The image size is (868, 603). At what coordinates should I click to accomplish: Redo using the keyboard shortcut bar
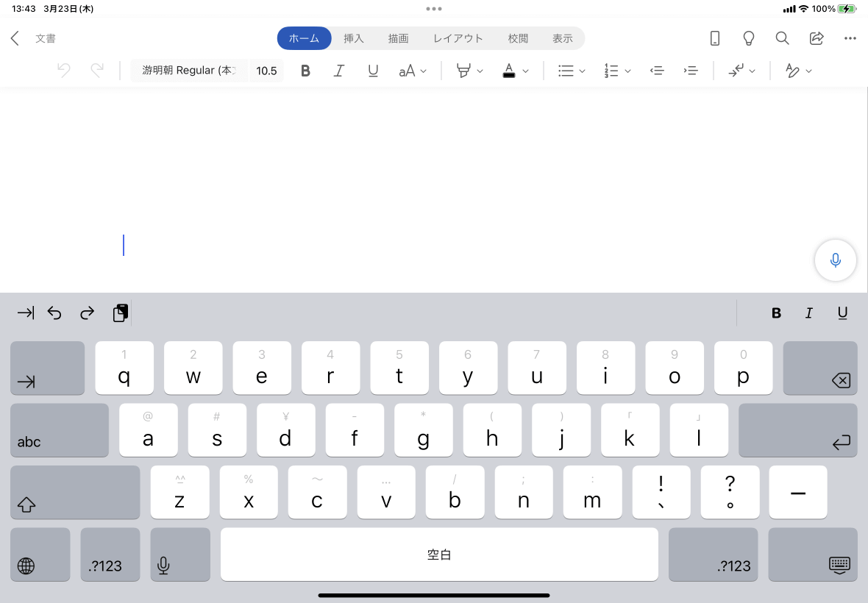point(87,313)
